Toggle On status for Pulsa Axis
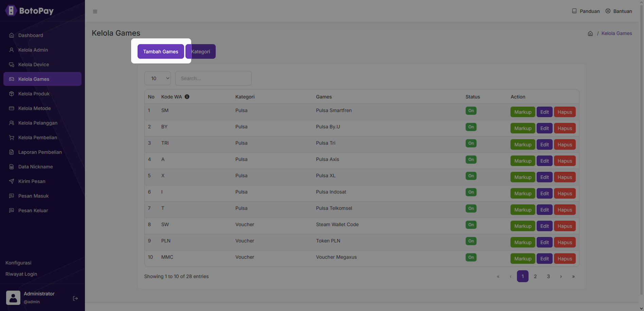This screenshot has width=644, height=311. (x=471, y=160)
